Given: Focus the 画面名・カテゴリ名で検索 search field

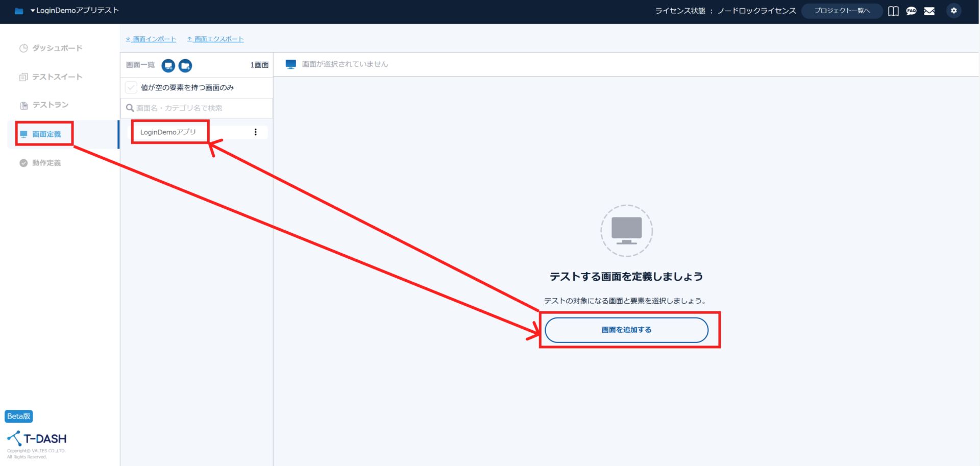Looking at the screenshot, I should click(x=199, y=108).
